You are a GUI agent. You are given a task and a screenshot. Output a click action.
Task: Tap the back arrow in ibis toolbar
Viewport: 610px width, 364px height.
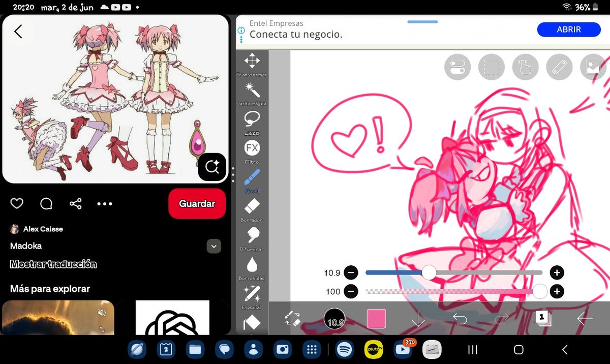(x=585, y=319)
